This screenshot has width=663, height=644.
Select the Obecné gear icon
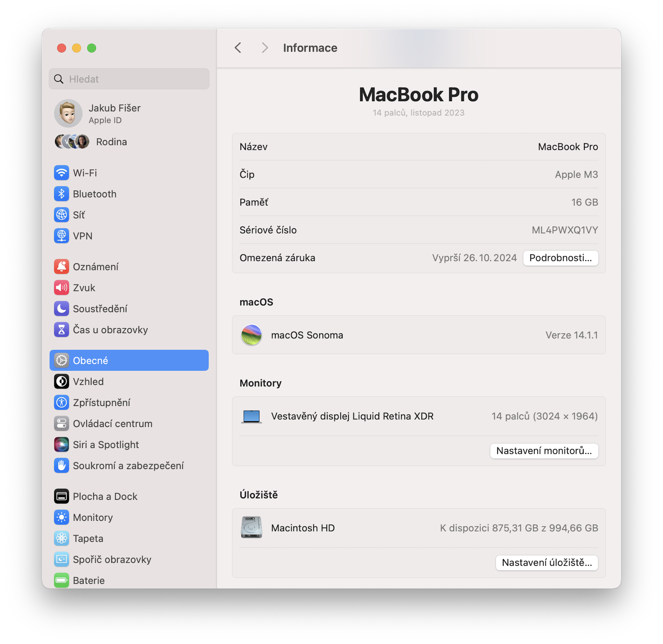[x=61, y=361]
